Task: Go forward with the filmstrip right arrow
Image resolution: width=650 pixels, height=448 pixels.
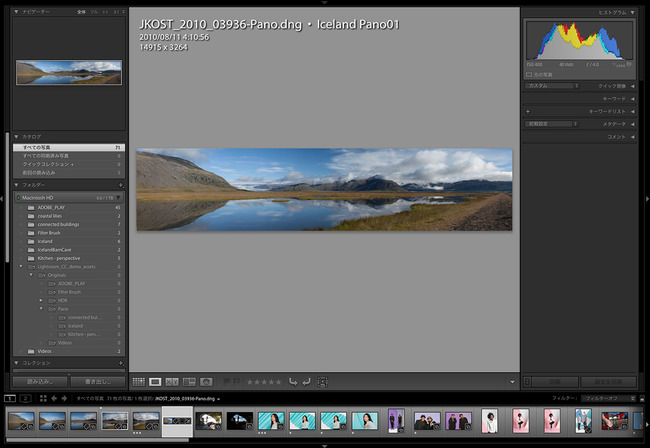Action: (64, 398)
